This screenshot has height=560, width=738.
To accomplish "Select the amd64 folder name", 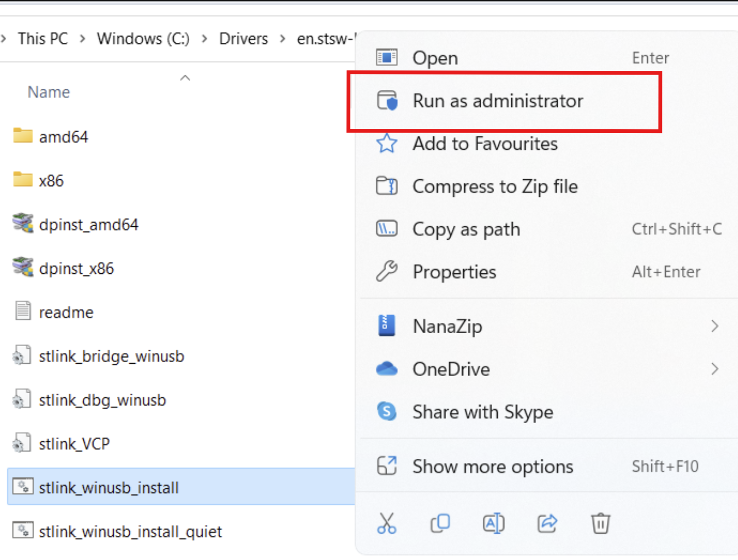I will (x=63, y=137).
